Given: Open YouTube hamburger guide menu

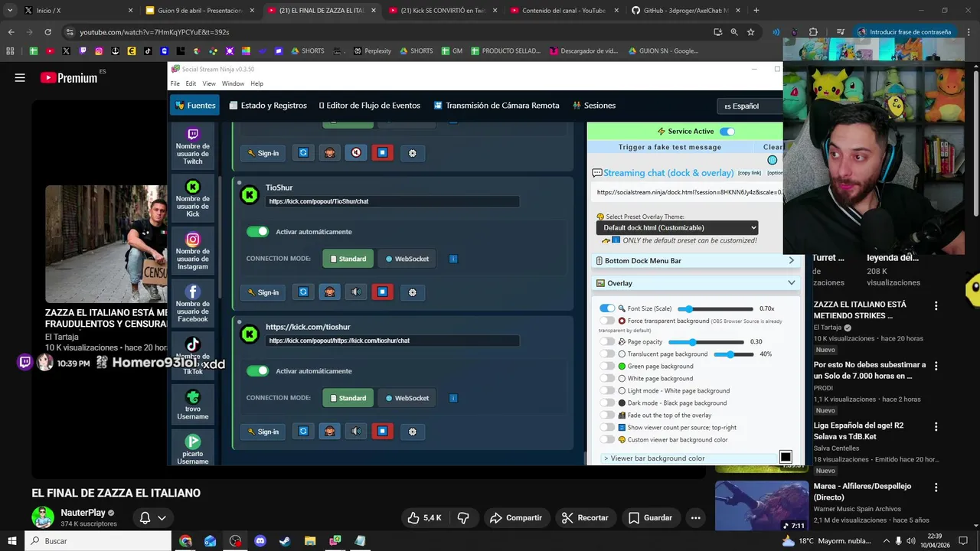Looking at the screenshot, I should [20, 77].
